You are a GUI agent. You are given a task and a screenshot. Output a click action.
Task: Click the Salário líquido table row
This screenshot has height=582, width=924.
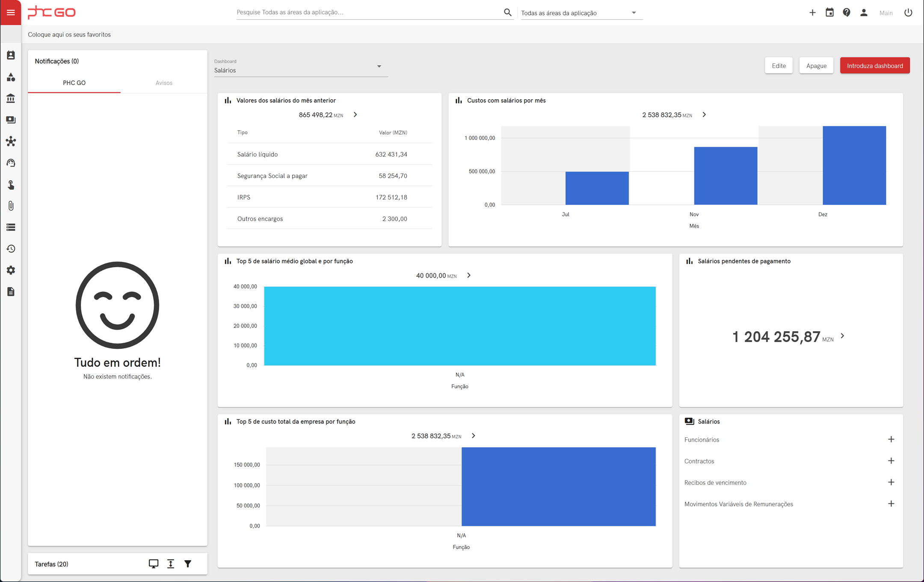click(329, 154)
